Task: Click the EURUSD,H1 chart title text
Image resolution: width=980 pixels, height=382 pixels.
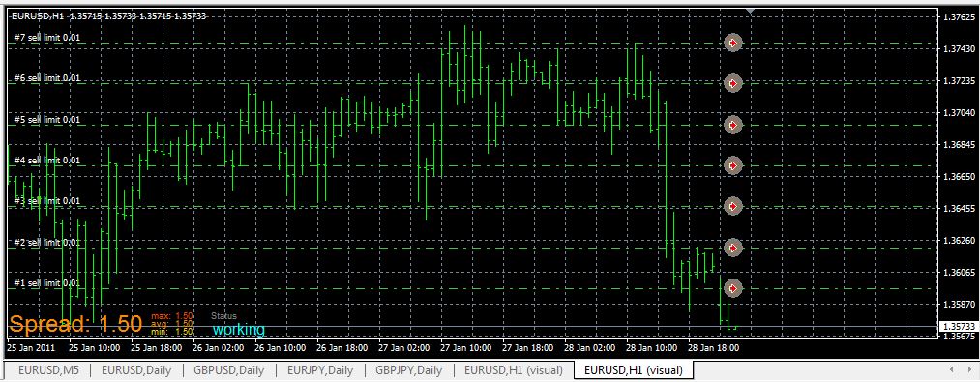Action: (x=108, y=16)
